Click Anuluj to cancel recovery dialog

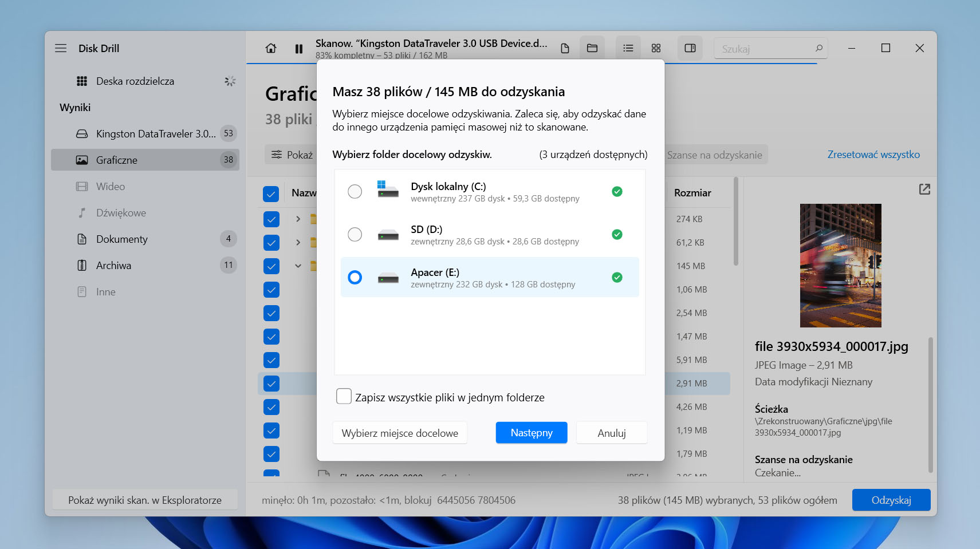(x=612, y=433)
